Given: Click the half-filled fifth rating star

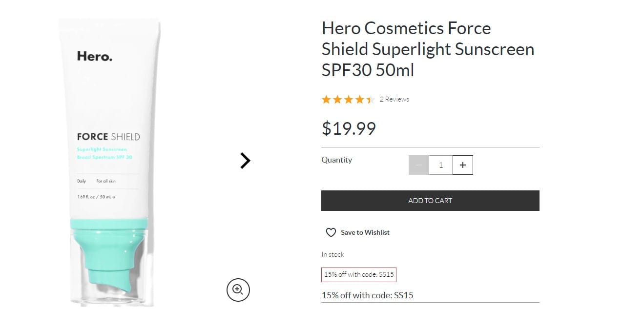Looking at the screenshot, I should click(371, 100).
